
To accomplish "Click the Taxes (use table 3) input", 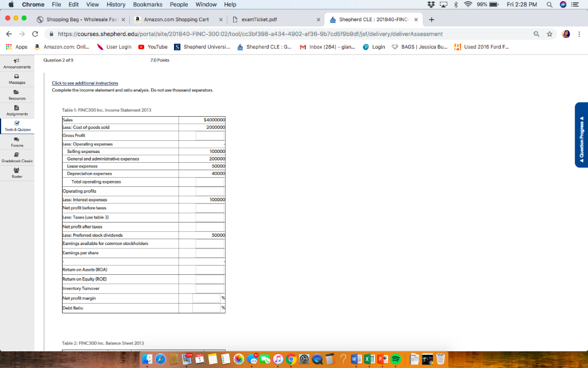I will (x=210, y=217).
